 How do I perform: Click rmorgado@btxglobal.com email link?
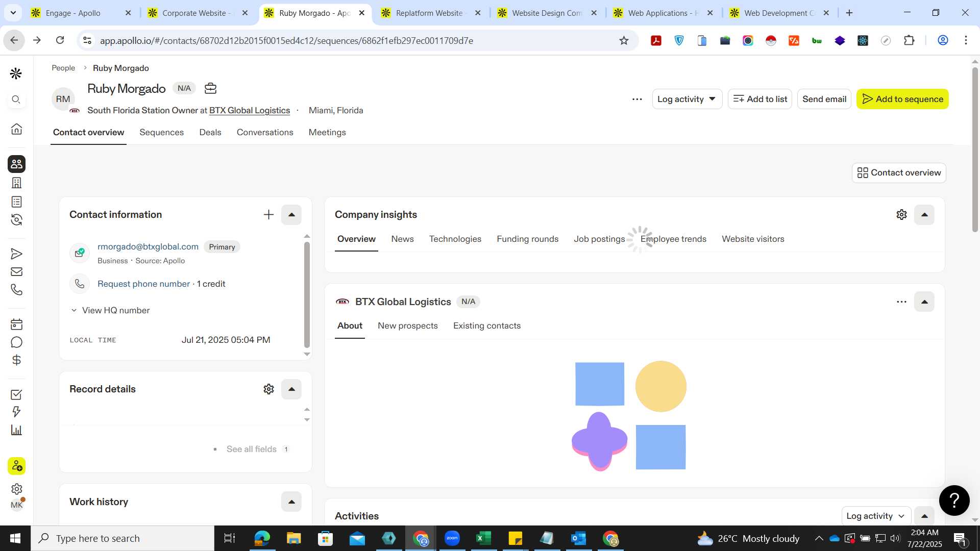[148, 246]
